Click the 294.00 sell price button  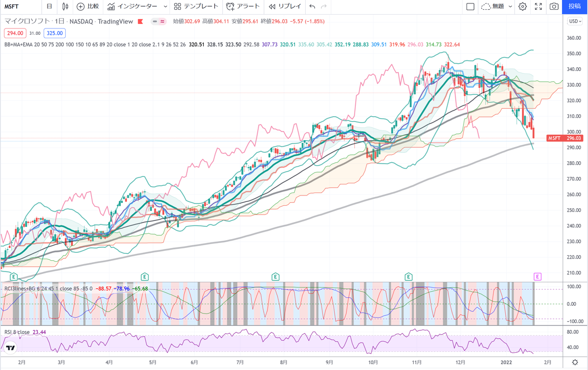[15, 33]
